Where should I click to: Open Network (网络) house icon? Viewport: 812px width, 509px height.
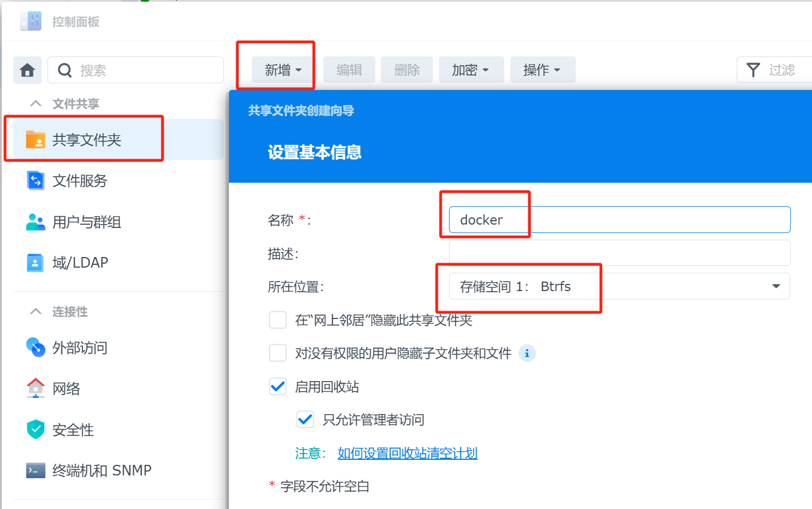click(x=36, y=388)
